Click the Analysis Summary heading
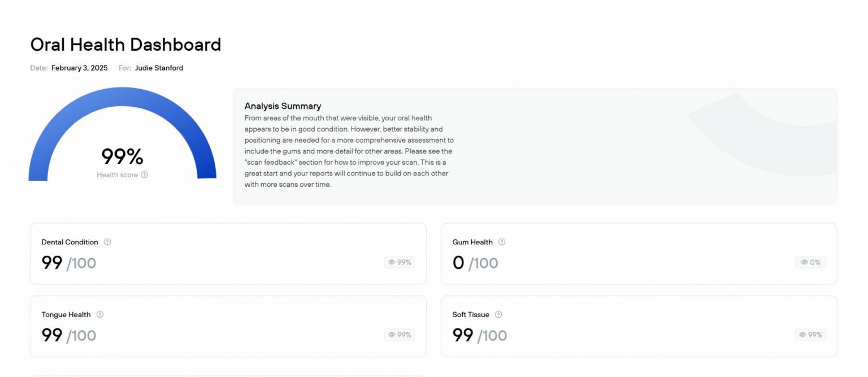Screen dimensions: 868x377 pos(283,106)
